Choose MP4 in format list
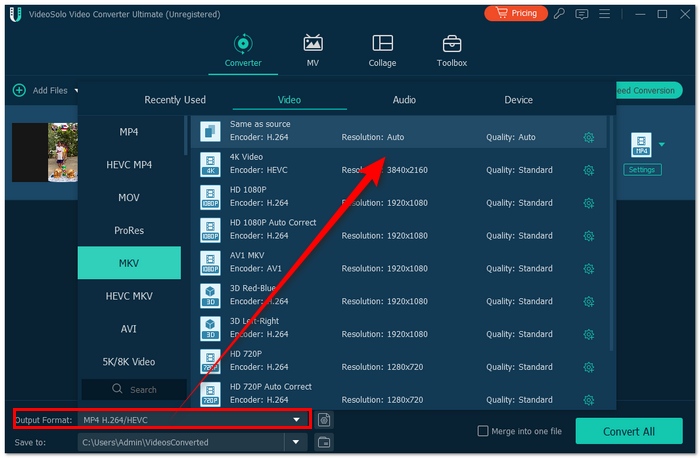The image size is (700, 458). pos(129,132)
